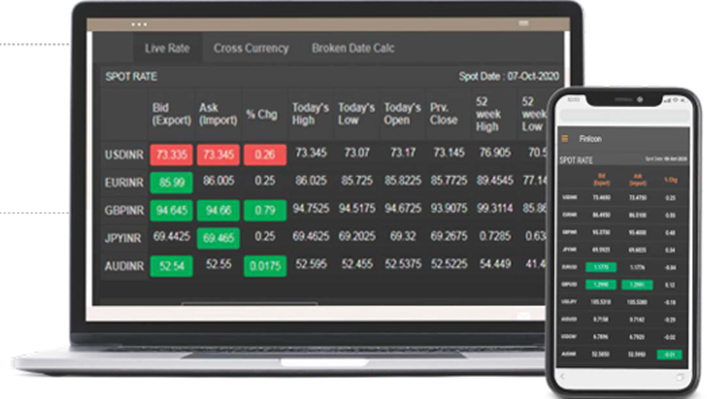This screenshot has height=399, width=707.
Task: Open the Live Rate tab
Action: [167, 48]
